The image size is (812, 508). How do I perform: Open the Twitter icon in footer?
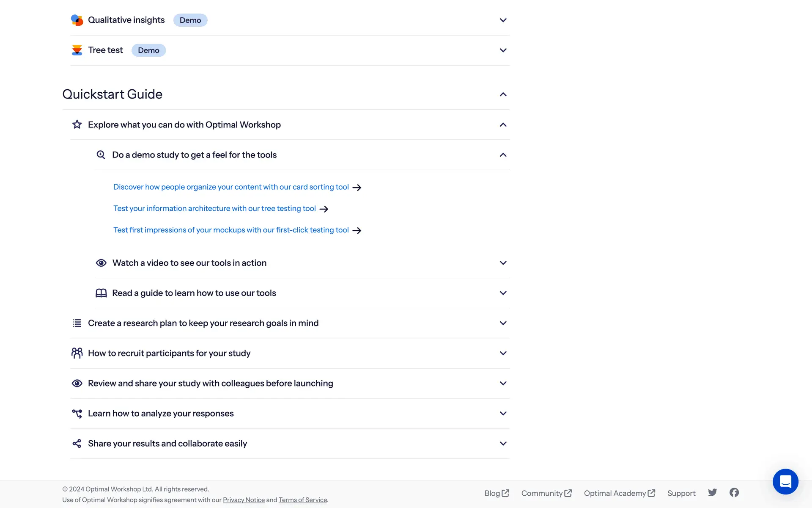tap(713, 492)
